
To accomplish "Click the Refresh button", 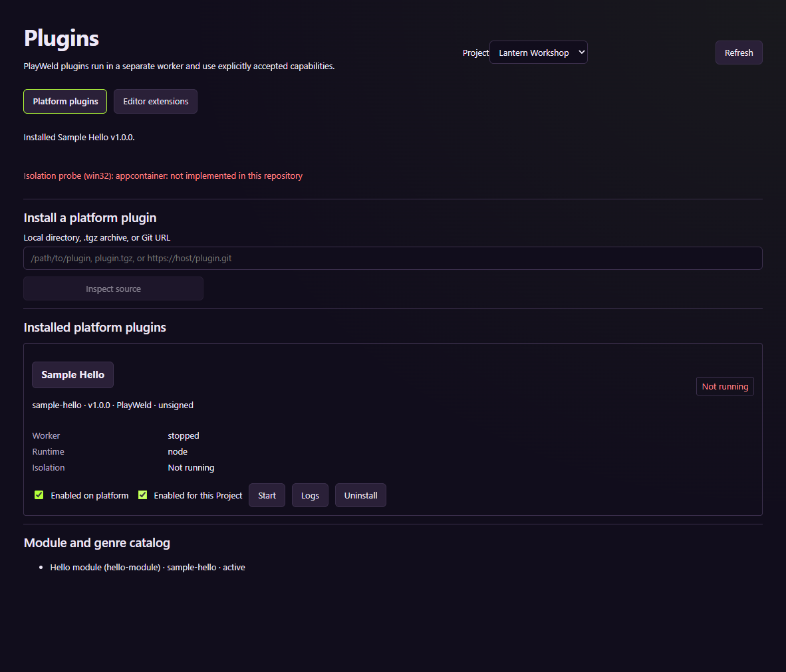I will tap(738, 53).
